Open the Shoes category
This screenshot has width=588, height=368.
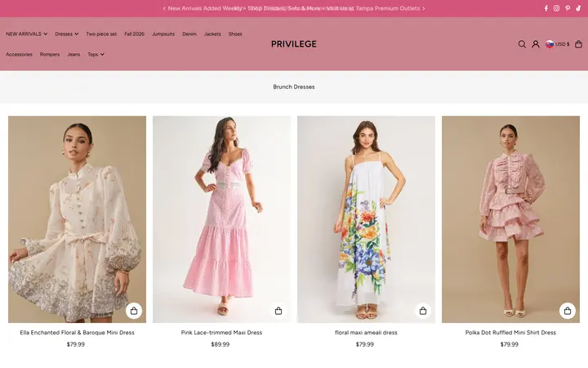coord(235,34)
